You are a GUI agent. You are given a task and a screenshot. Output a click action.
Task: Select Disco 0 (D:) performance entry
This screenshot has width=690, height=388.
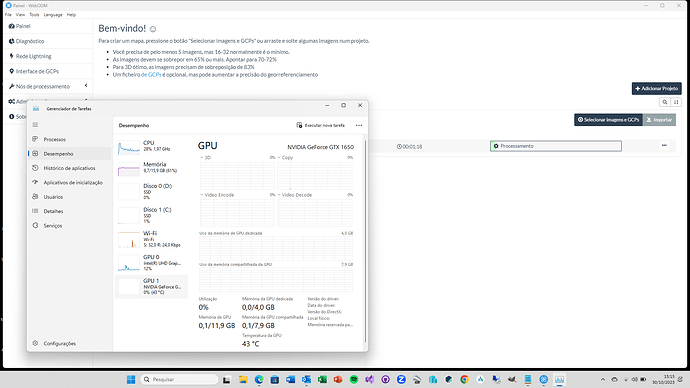[x=152, y=192]
